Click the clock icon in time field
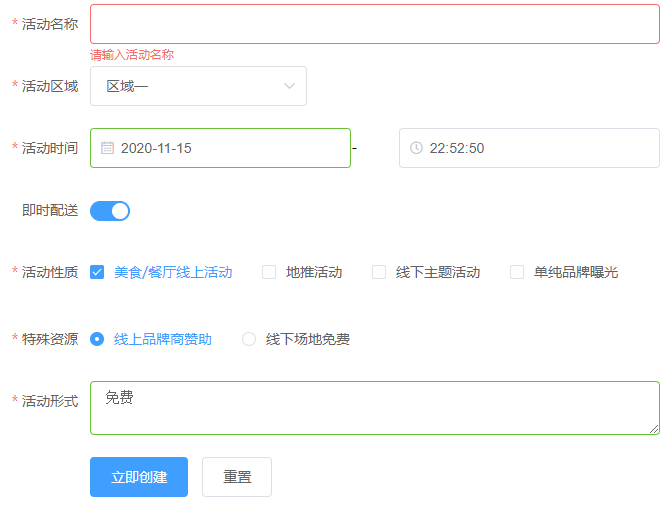Viewport: 665px width, 508px height. coord(416,148)
